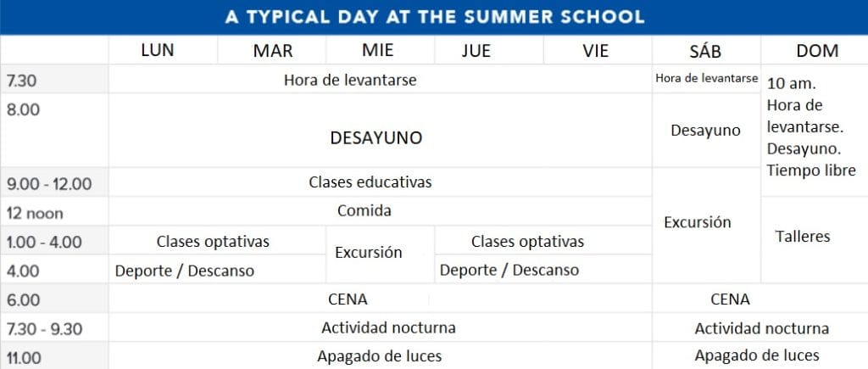Click the LUN column header
The image size is (868, 369).
[158, 50]
